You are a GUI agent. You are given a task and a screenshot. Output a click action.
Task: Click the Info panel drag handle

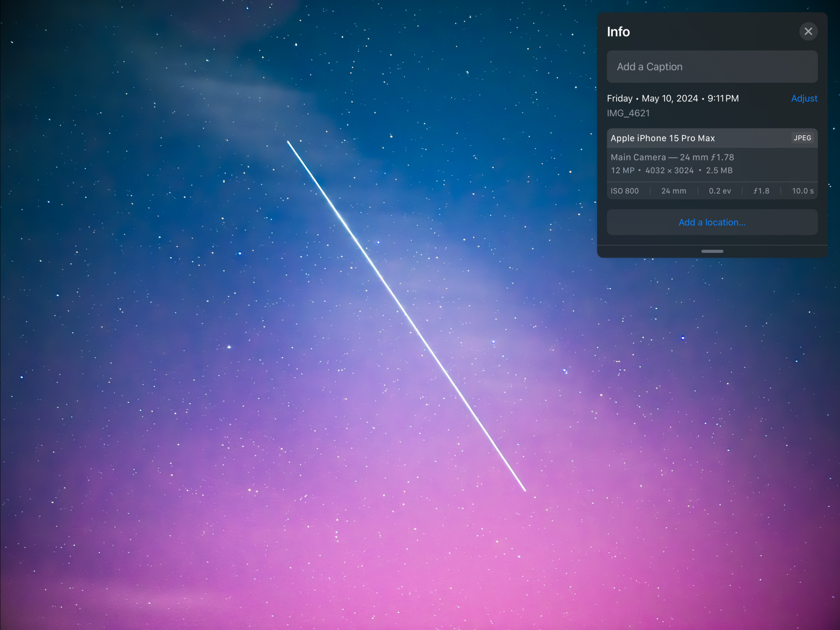[712, 251]
